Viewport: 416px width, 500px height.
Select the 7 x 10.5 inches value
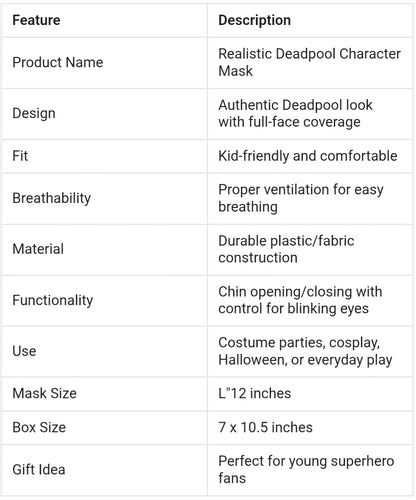(265, 427)
